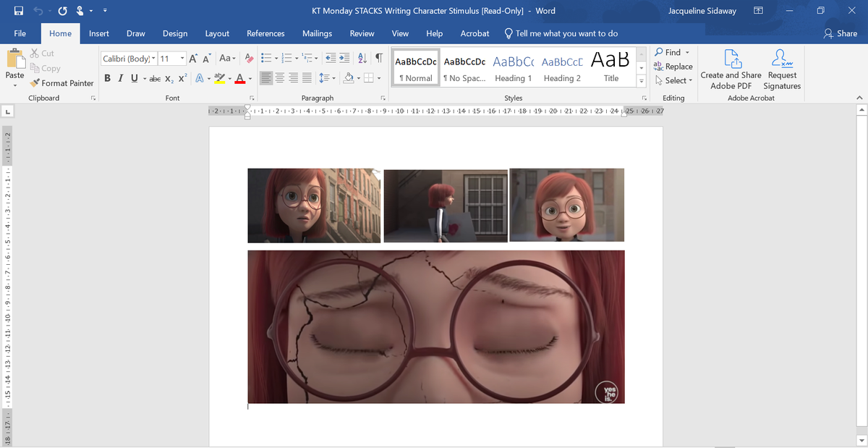
Task: Toggle Show/Hide paragraph marks
Action: click(378, 58)
